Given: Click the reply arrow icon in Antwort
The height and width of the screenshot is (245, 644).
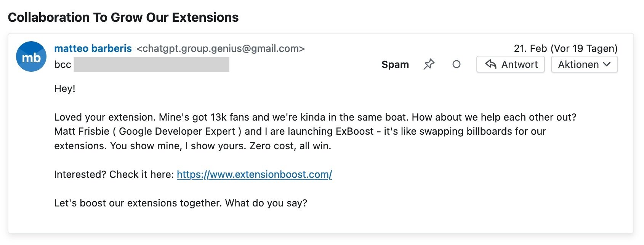Looking at the screenshot, I should tap(491, 64).
